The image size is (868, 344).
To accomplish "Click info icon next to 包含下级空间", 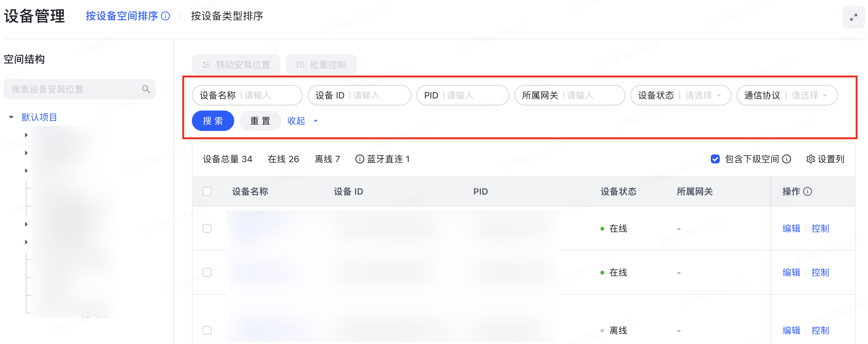I will pyautogui.click(x=787, y=159).
